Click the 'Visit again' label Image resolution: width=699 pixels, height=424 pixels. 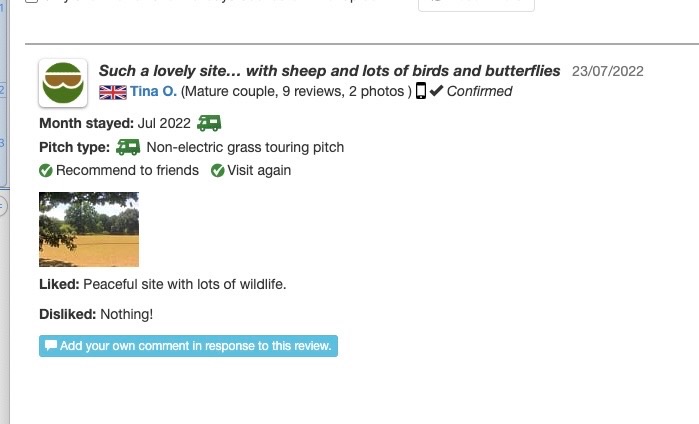259,171
